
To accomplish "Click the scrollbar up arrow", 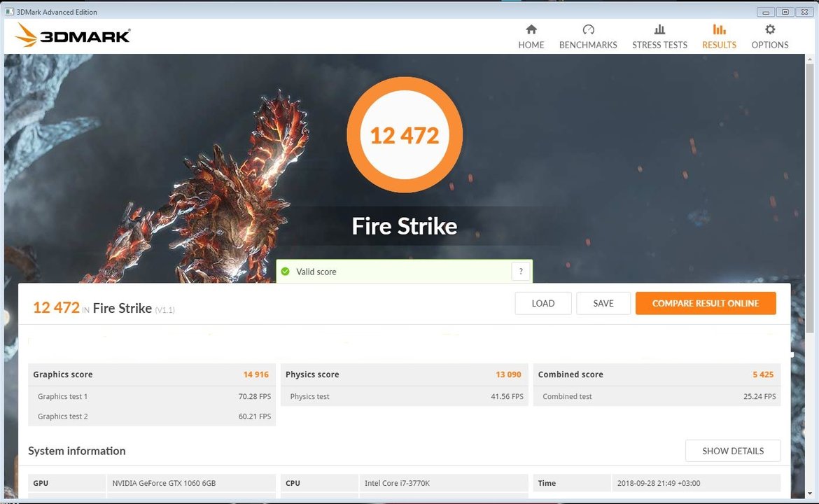I will [810, 59].
